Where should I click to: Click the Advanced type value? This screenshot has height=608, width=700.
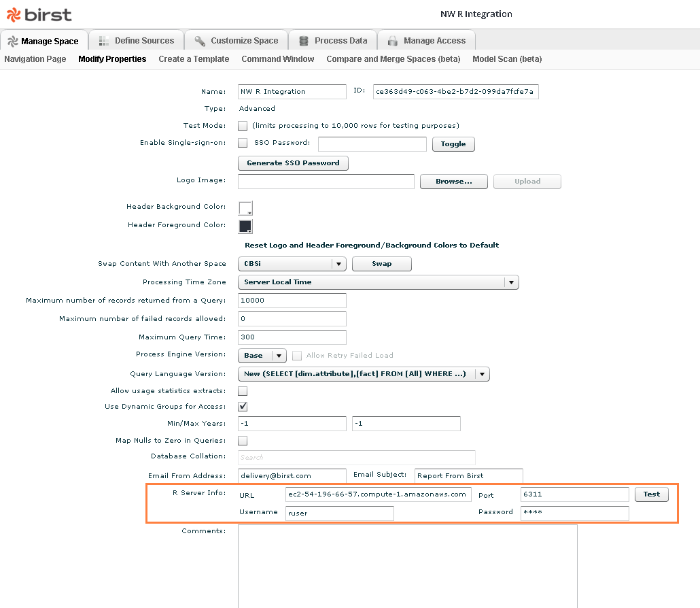tap(257, 109)
